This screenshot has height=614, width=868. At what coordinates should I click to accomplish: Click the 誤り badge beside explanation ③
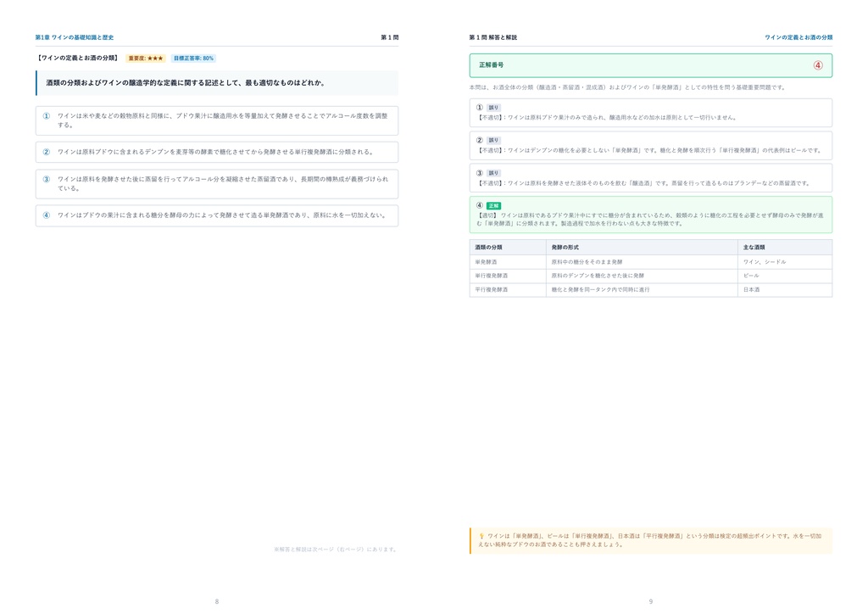493,173
